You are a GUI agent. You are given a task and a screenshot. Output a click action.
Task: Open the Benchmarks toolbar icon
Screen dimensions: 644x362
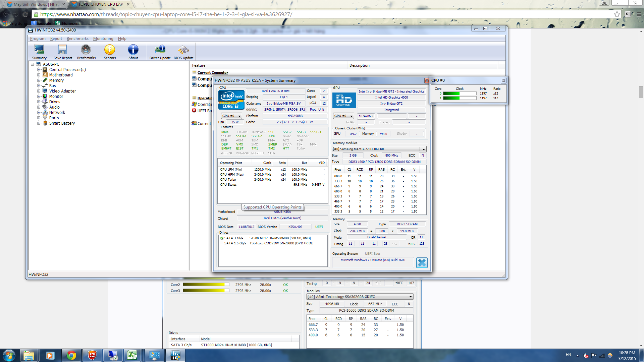click(x=86, y=52)
